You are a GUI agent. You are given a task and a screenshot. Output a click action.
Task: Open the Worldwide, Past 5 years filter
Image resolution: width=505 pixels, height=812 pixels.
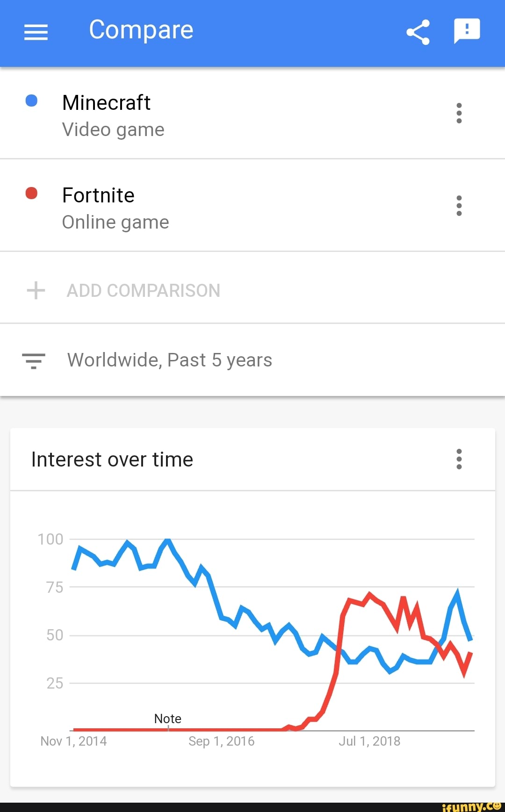[x=169, y=359]
